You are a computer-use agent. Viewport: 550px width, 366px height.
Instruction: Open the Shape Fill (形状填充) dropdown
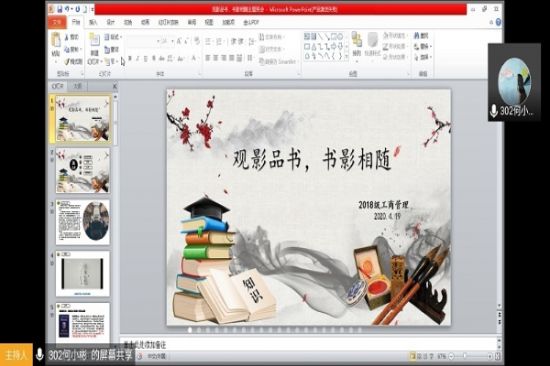tap(395, 35)
